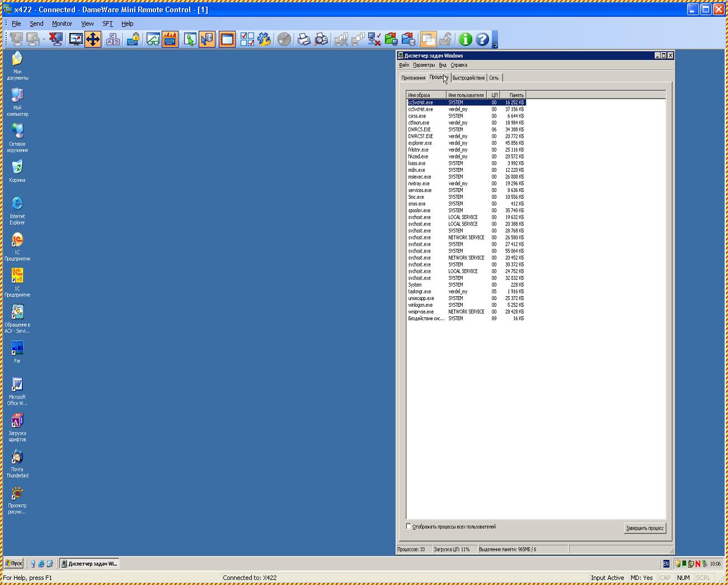
Task: Click the EN language indicator in tray
Action: (666, 564)
